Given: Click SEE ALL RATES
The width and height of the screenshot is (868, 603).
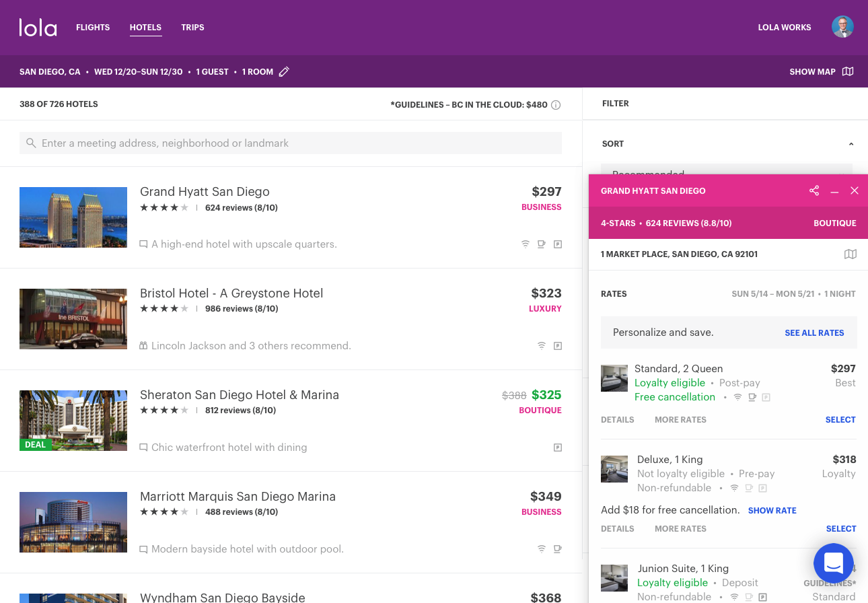Looking at the screenshot, I should 814,333.
